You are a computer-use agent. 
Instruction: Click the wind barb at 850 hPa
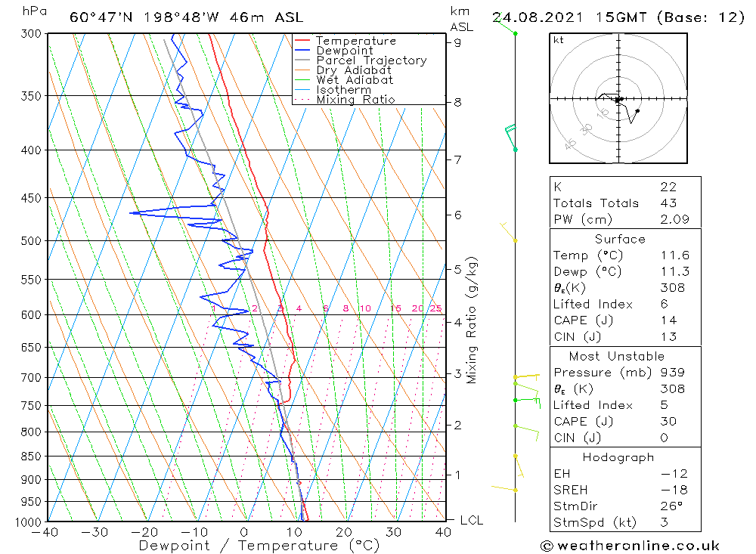(x=519, y=466)
